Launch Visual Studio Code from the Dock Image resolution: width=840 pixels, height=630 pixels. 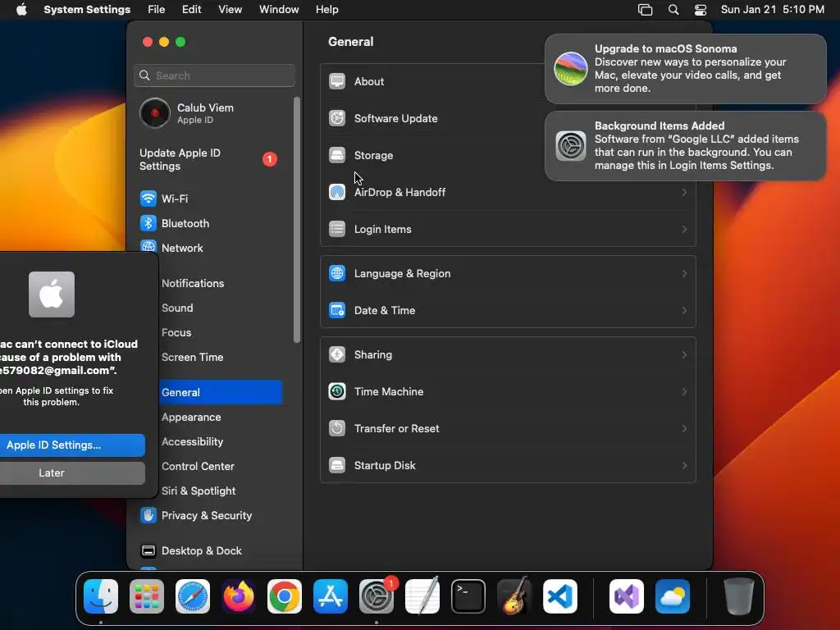click(560, 596)
